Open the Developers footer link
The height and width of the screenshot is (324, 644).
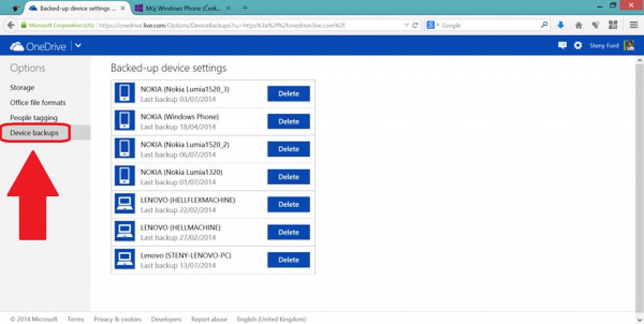click(166, 319)
